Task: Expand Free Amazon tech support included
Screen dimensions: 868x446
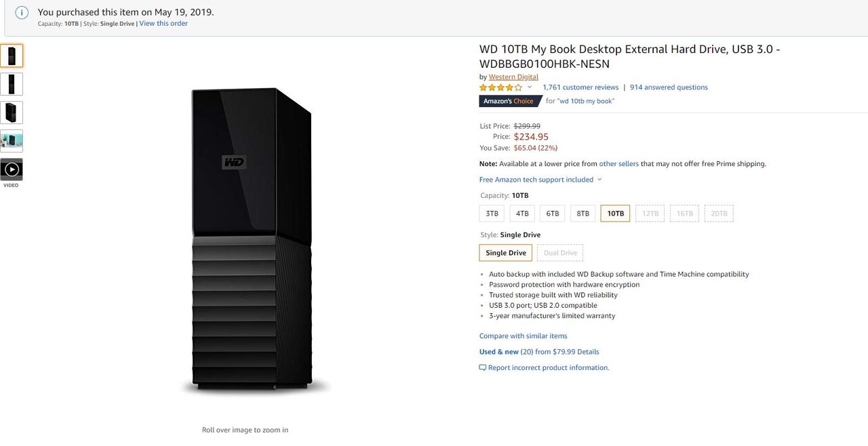Action: tap(540, 180)
